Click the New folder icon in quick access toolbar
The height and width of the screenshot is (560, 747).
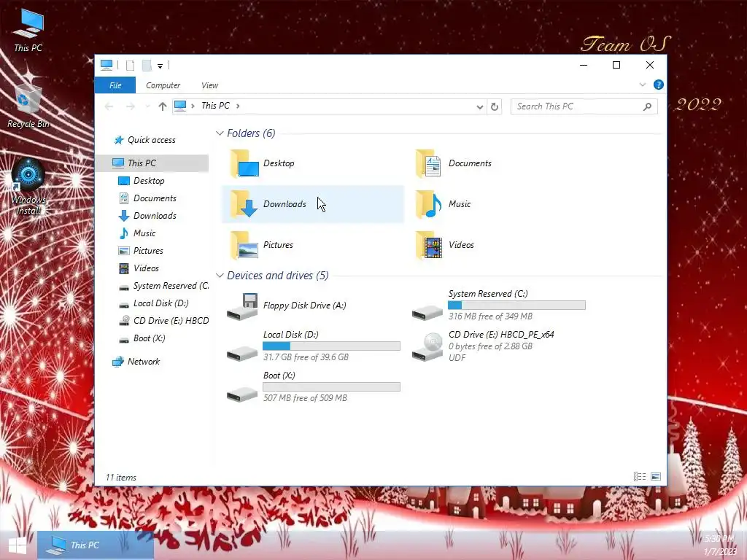point(147,65)
